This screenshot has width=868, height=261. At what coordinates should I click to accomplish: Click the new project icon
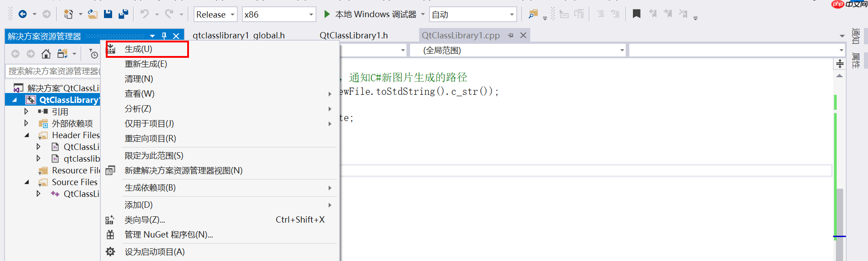tap(68, 14)
